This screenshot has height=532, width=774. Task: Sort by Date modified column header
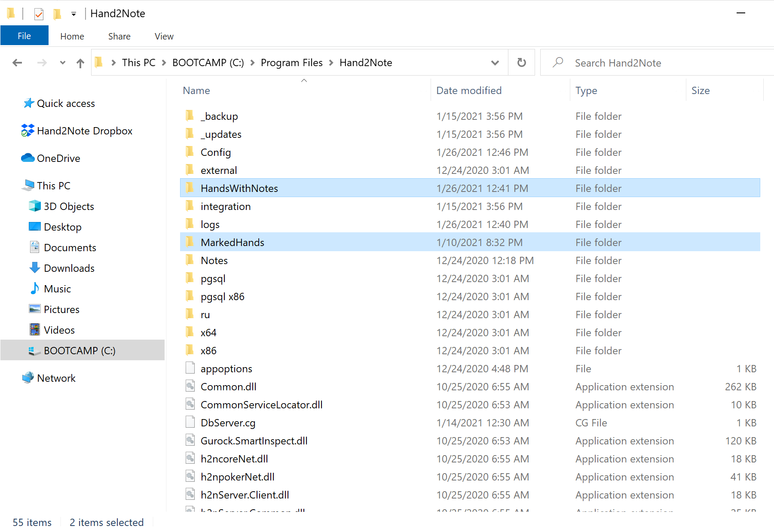(469, 91)
